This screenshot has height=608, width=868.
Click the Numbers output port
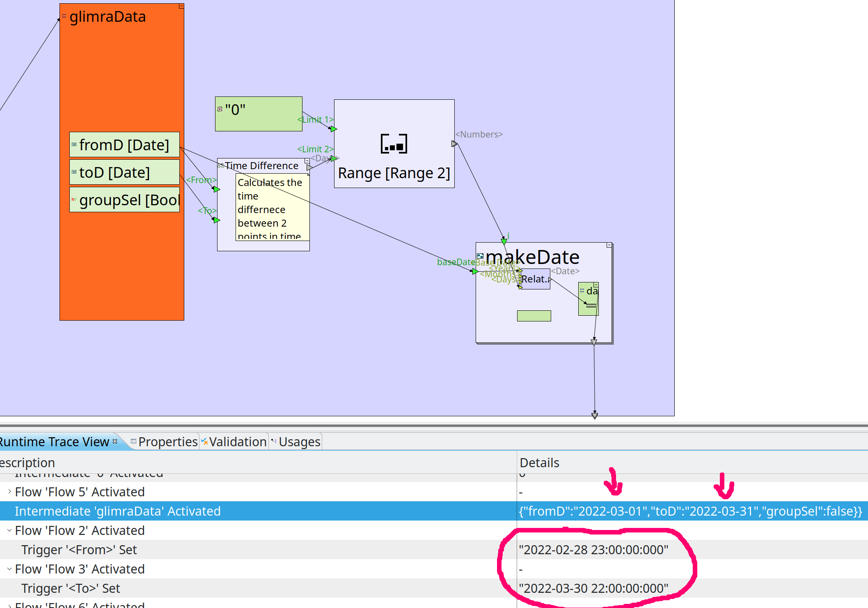coord(454,144)
